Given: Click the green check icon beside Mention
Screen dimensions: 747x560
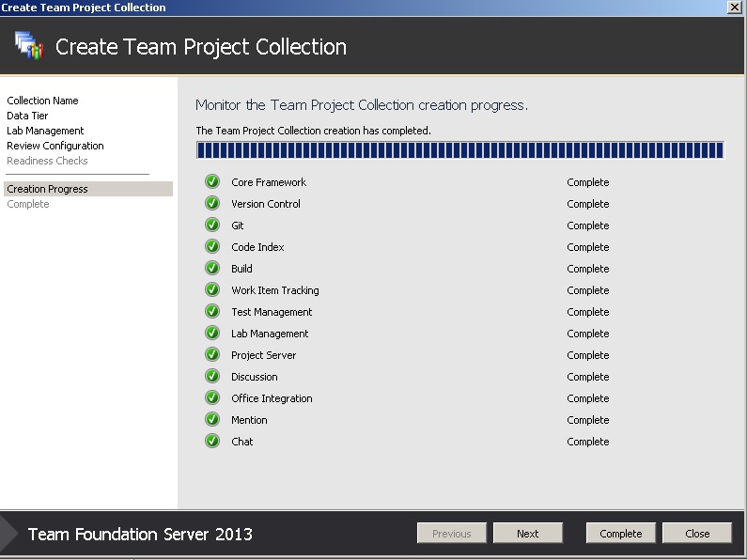Looking at the screenshot, I should pyautogui.click(x=212, y=419).
